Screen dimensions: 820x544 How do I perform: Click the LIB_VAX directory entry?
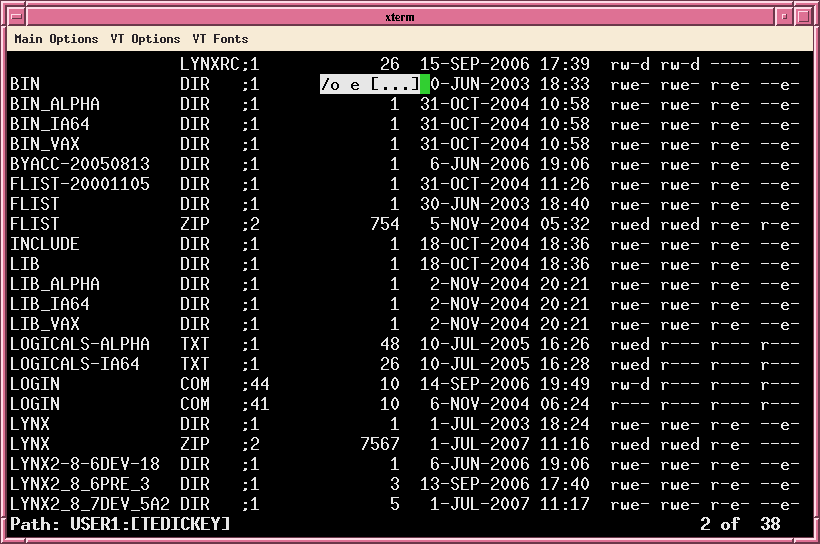point(45,324)
